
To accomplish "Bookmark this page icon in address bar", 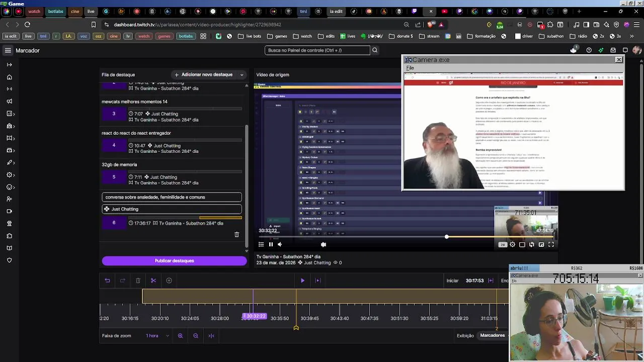I will [93, 24].
